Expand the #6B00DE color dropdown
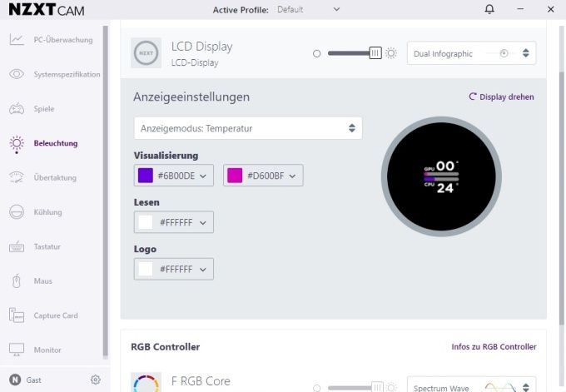Screen dimensions: 566x392 [x=174, y=176]
